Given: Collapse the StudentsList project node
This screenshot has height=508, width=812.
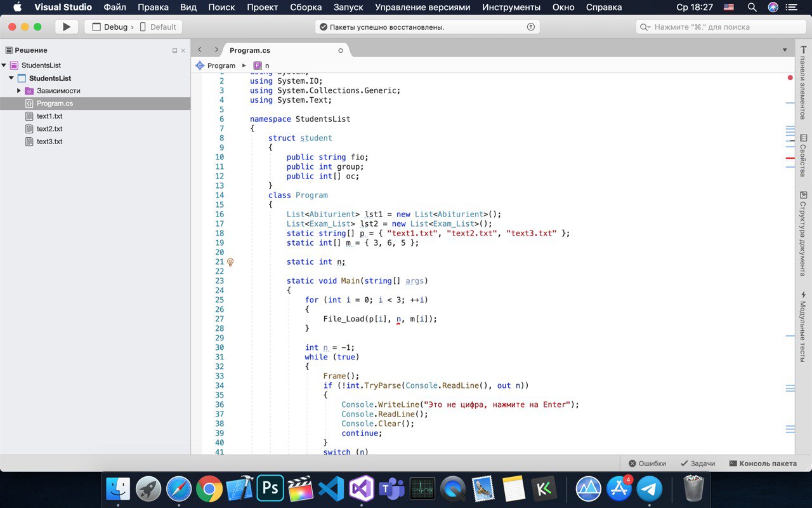Looking at the screenshot, I should (11, 78).
